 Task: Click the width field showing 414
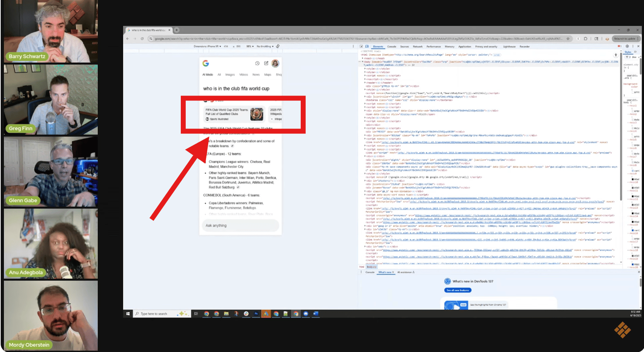pyautogui.click(x=226, y=46)
